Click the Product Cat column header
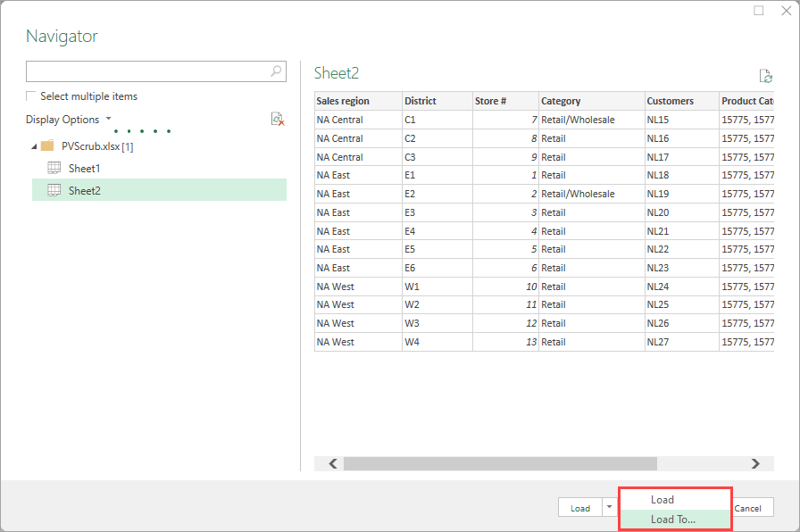 pos(746,101)
